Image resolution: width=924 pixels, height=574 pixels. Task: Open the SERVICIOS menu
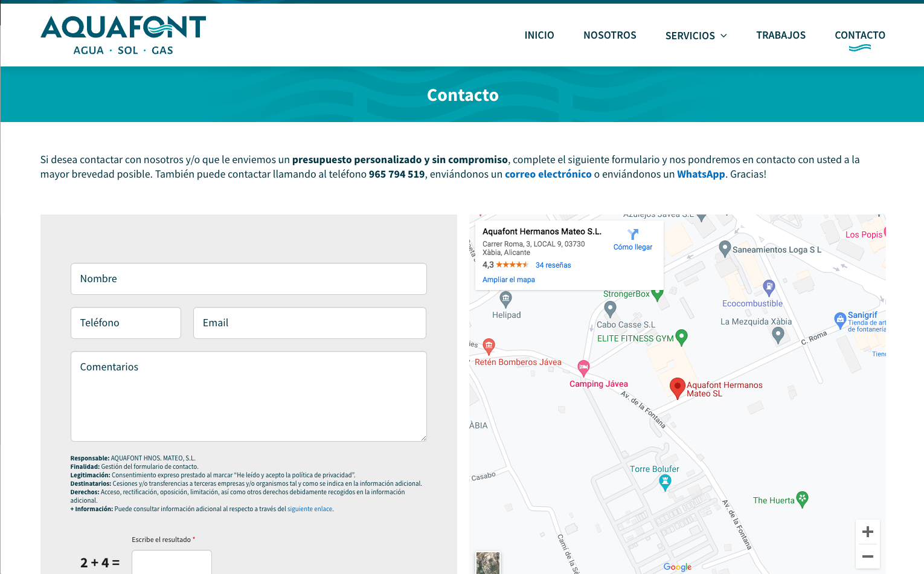[x=690, y=36]
